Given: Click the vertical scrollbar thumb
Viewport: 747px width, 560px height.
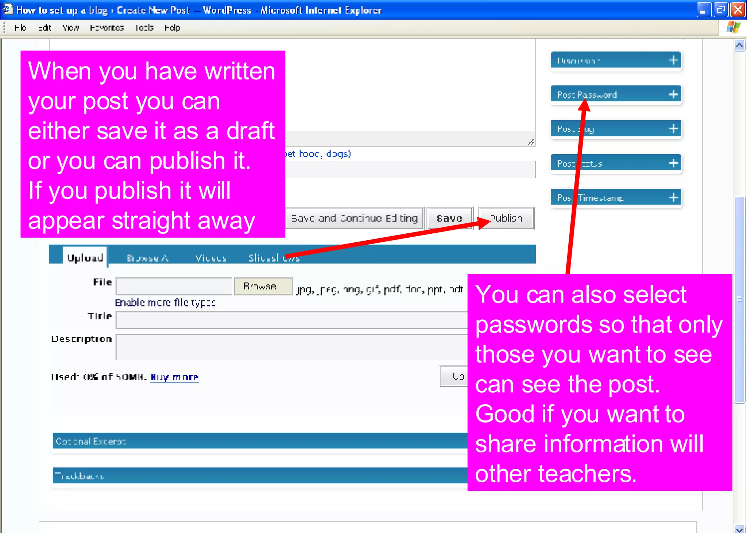Looking at the screenshot, I should point(739,300).
